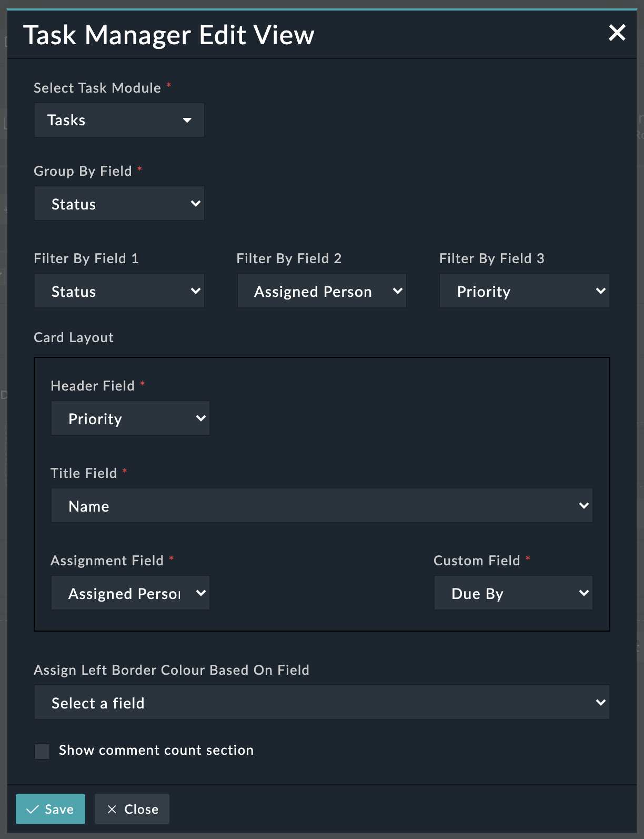Click the chevron on the Due By select
The height and width of the screenshot is (839, 644).
pyautogui.click(x=583, y=593)
